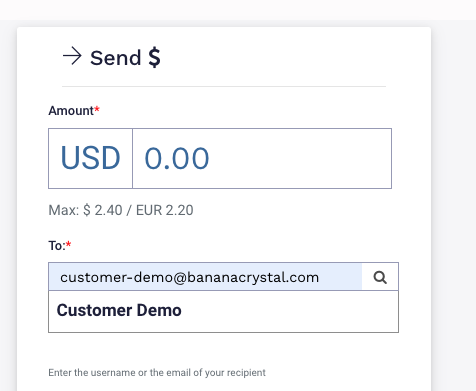
Task: Click the right arrow icon beside Send
Action: (72, 56)
